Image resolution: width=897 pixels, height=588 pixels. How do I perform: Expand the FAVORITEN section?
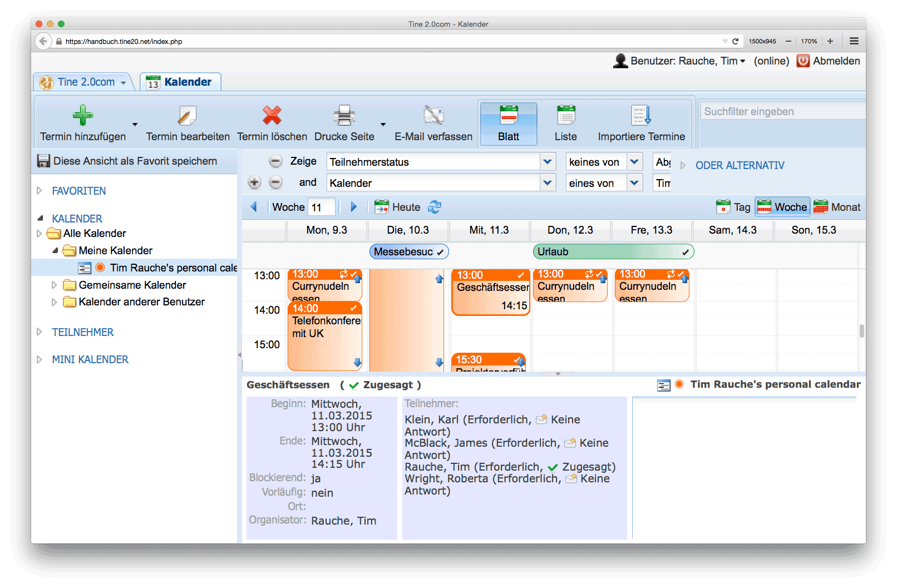click(x=40, y=191)
